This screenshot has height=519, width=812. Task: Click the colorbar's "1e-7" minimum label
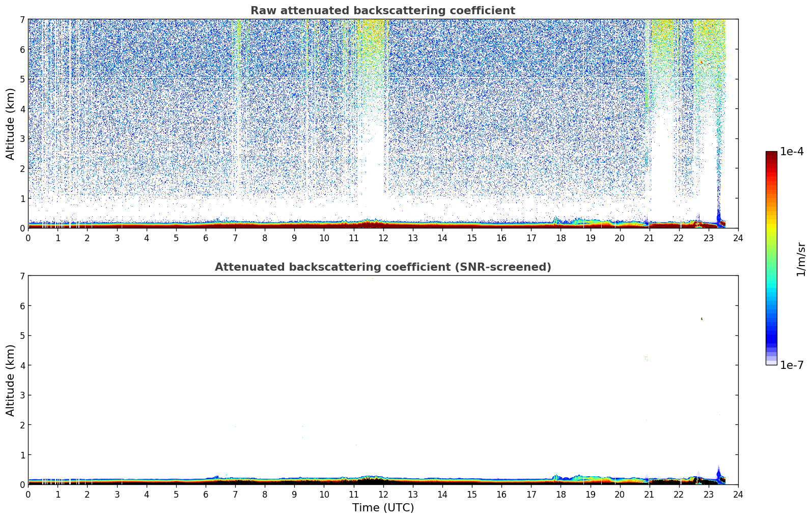pos(792,365)
